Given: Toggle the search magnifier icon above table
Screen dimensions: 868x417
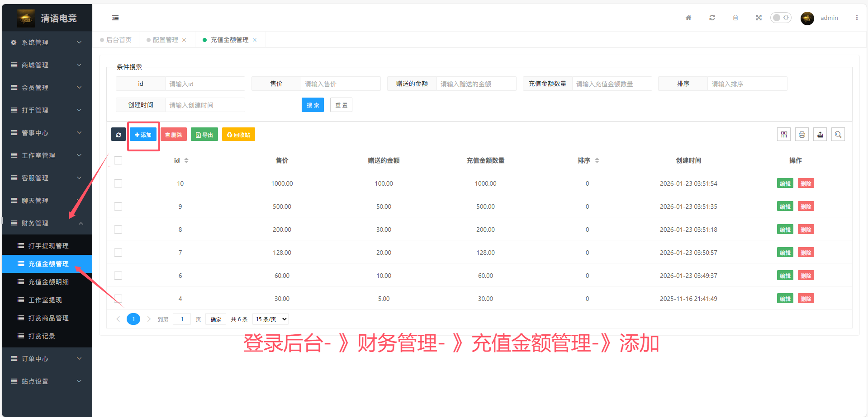Looking at the screenshot, I should (x=838, y=135).
